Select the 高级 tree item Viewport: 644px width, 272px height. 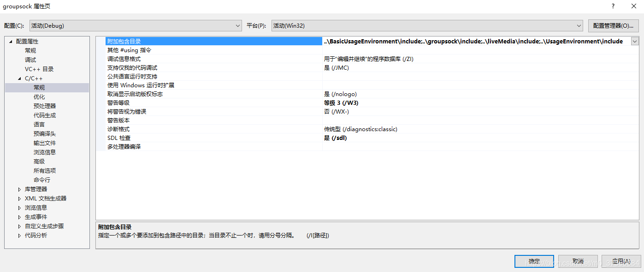[39, 162]
